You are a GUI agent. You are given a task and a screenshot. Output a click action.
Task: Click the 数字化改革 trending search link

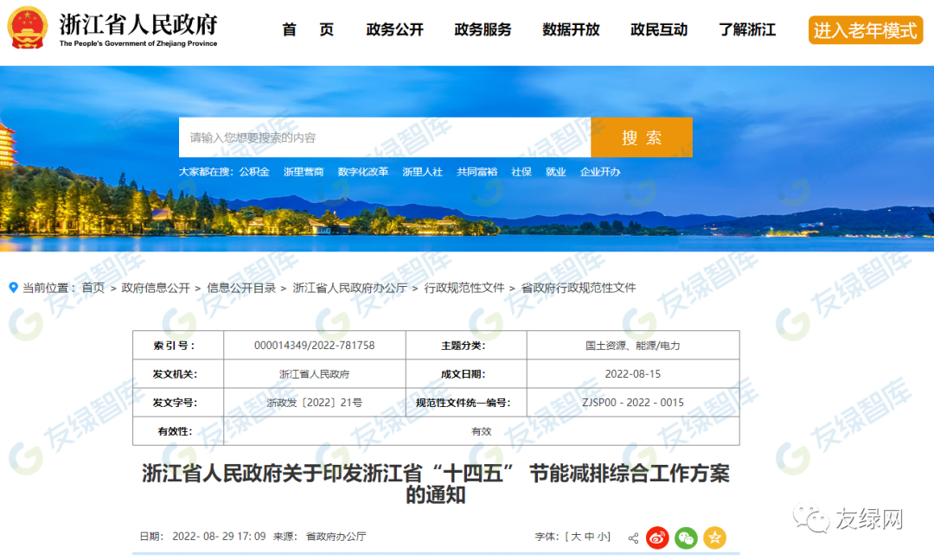click(363, 172)
